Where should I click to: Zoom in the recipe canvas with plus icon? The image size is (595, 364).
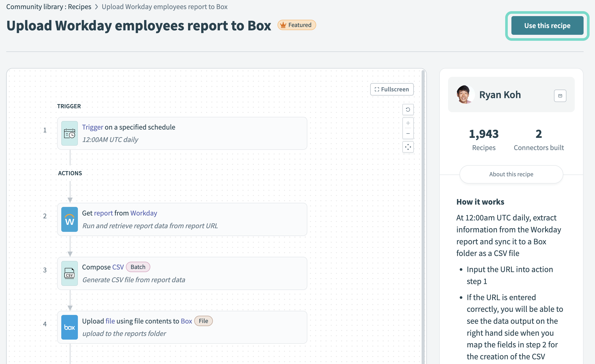408,123
